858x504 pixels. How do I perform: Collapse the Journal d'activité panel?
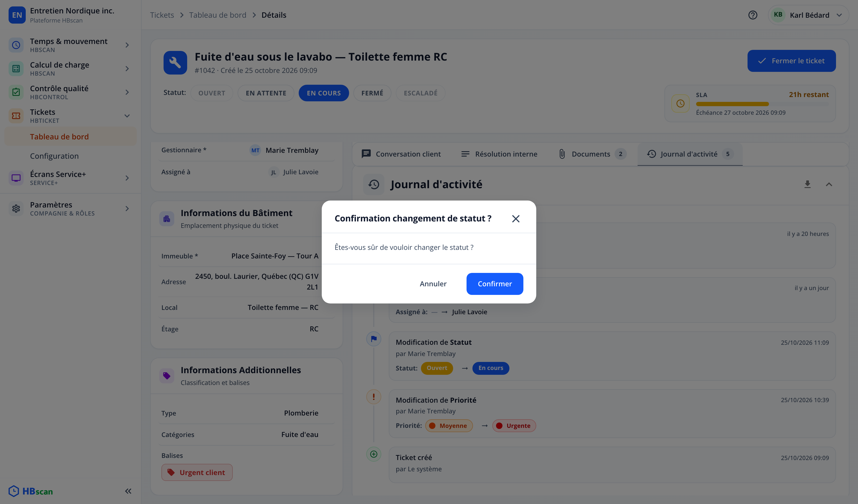[829, 184]
